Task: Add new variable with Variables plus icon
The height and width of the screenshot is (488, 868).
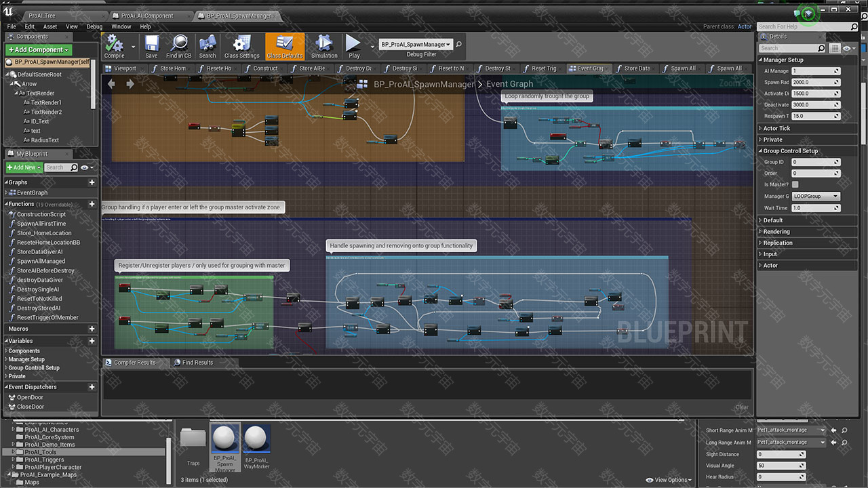Action: point(92,341)
